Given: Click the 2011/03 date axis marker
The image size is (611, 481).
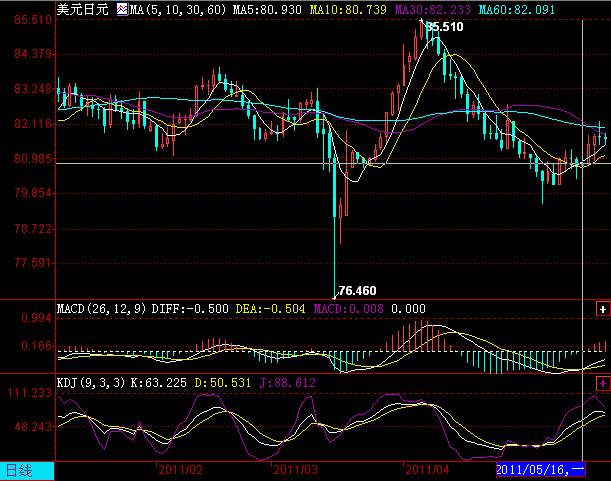Looking at the screenshot, I should click(295, 470).
